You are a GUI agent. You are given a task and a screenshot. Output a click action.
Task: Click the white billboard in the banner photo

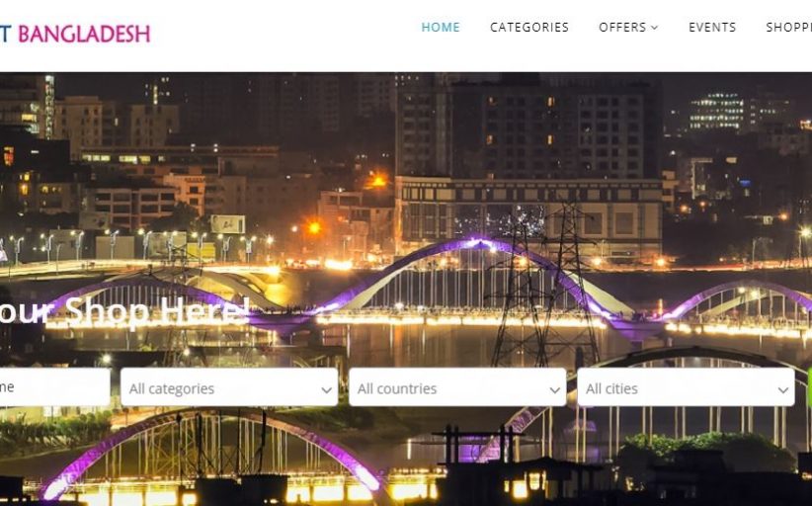(x=228, y=224)
